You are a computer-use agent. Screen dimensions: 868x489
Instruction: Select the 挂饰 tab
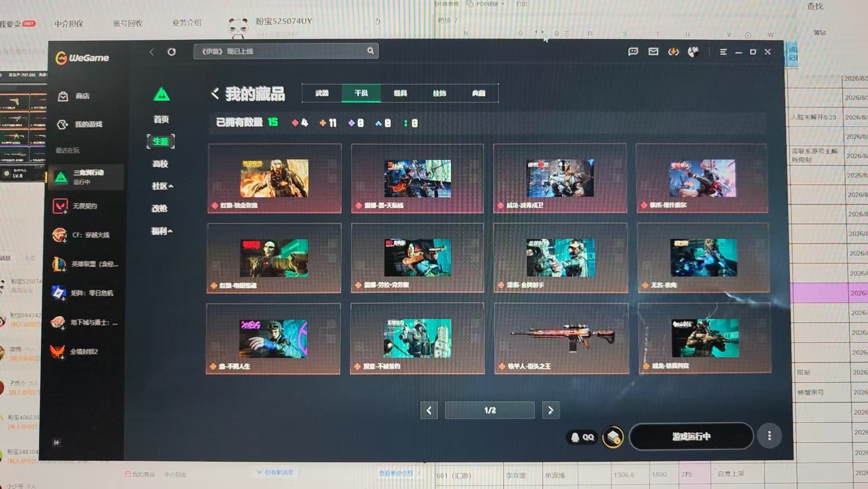439,93
